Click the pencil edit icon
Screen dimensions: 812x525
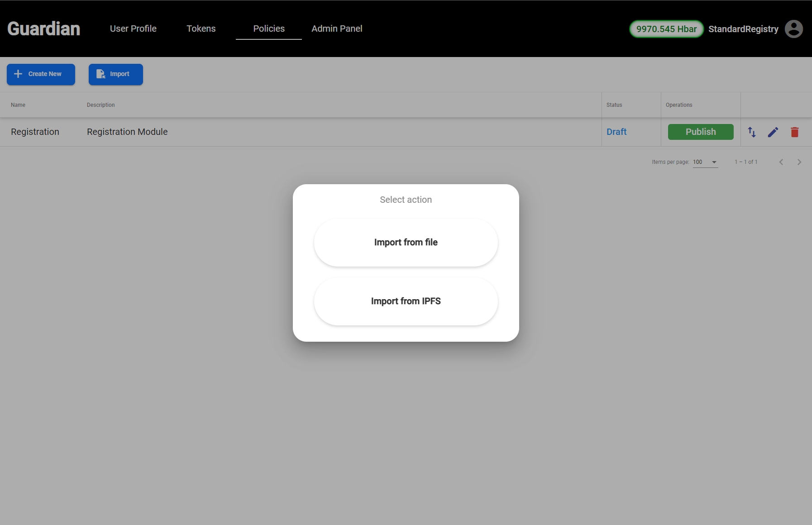point(773,132)
